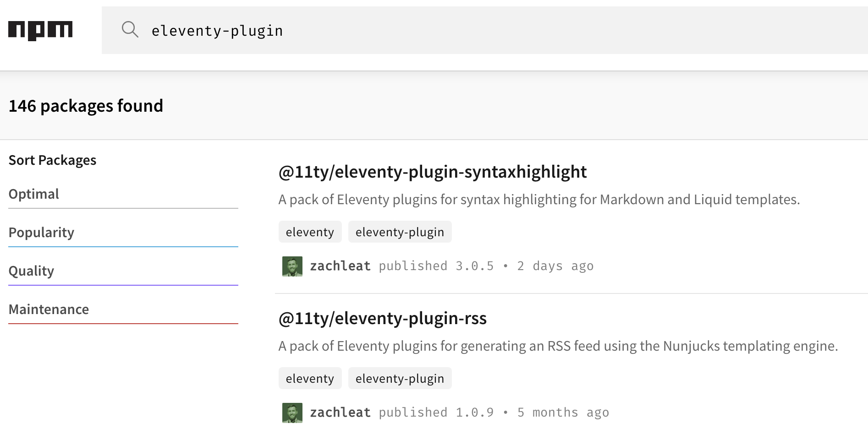This screenshot has width=868, height=434.
Task: Click 'published 1.0.9 • 5 months ago' text
Action: [x=494, y=412]
